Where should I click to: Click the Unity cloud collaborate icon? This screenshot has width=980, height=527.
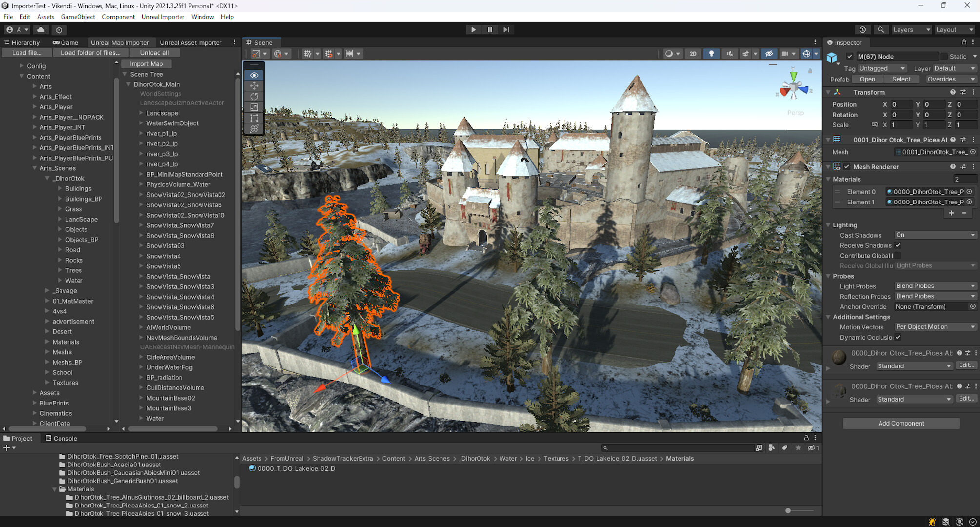point(41,29)
